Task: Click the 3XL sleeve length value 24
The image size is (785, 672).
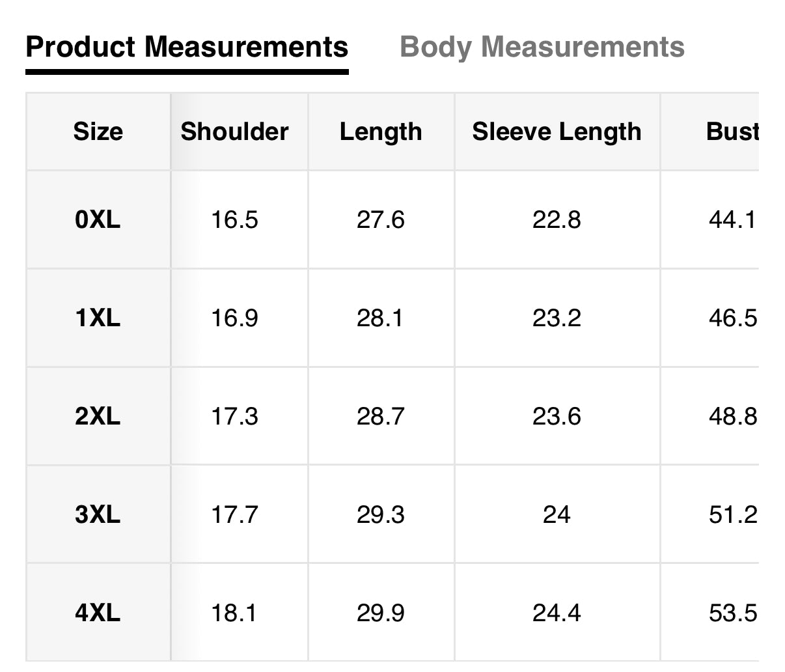Action: point(557,515)
